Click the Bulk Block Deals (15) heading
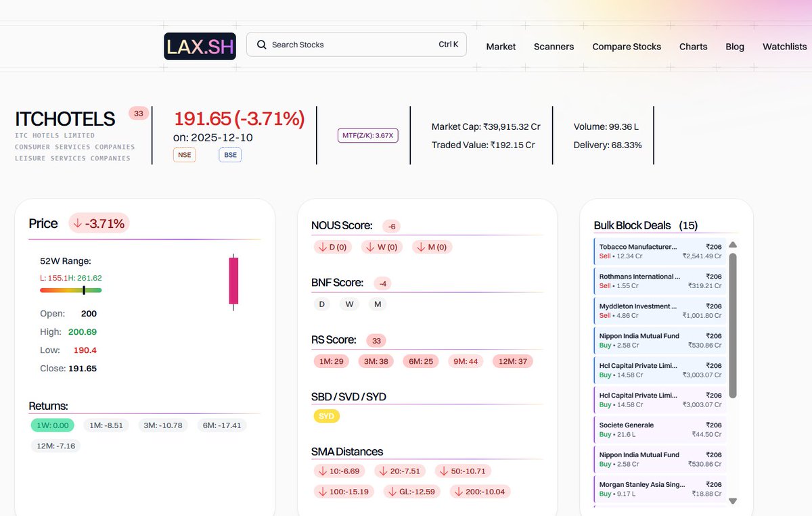Screen dimensions: 812x516 coord(646,225)
